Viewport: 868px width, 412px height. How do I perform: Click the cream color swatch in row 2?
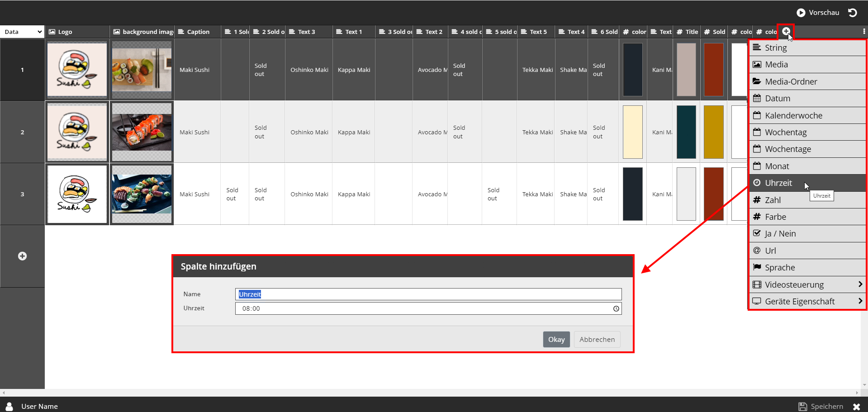coord(632,132)
